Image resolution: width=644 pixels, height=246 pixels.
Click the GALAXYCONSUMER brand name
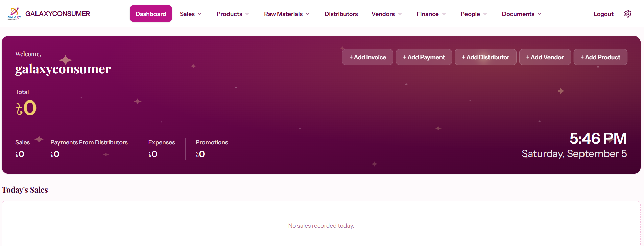coord(58,14)
